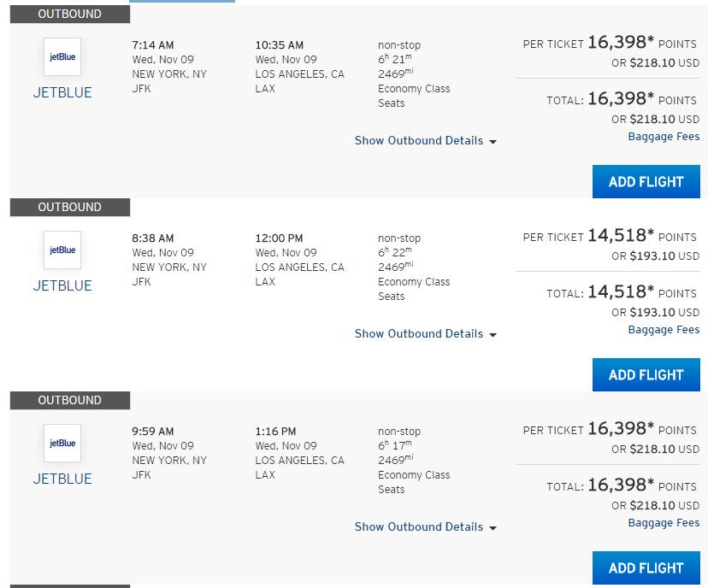Image resolution: width=708 pixels, height=588 pixels.
Task: Click JETBLUE airline name on first flight
Action: pyautogui.click(x=62, y=92)
